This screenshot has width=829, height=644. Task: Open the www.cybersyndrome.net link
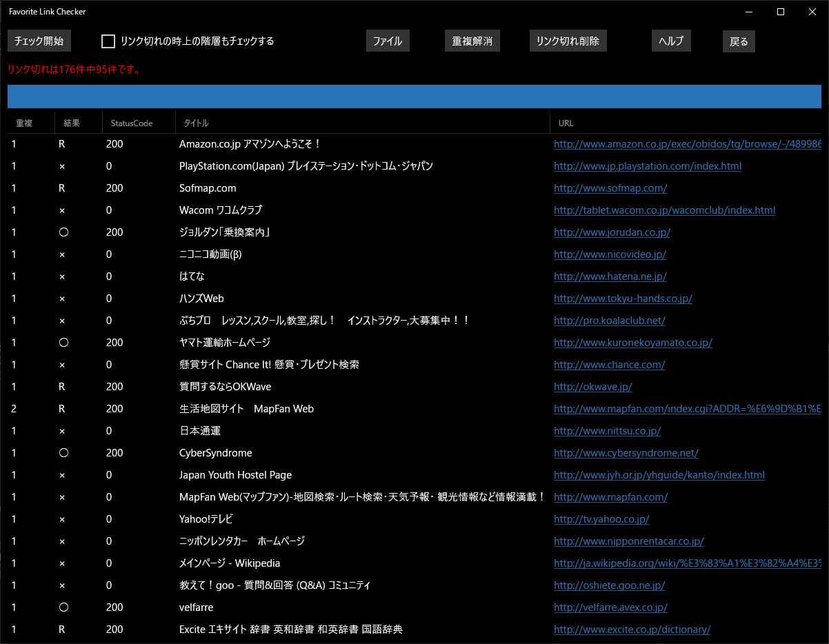626,453
